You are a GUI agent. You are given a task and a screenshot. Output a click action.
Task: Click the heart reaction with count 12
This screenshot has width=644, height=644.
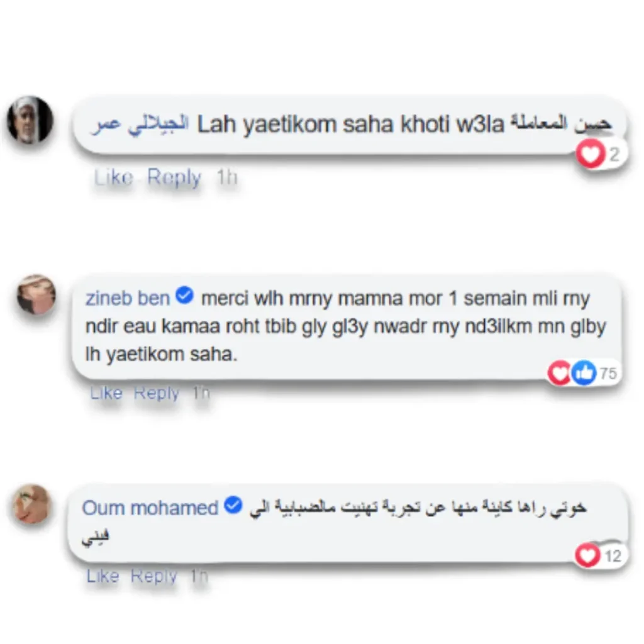[x=588, y=555]
